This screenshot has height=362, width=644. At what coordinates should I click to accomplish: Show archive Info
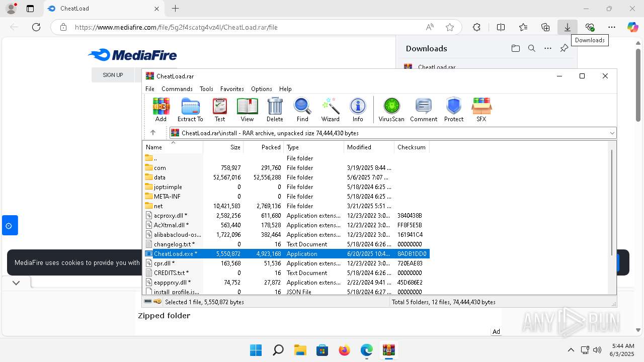(358, 110)
